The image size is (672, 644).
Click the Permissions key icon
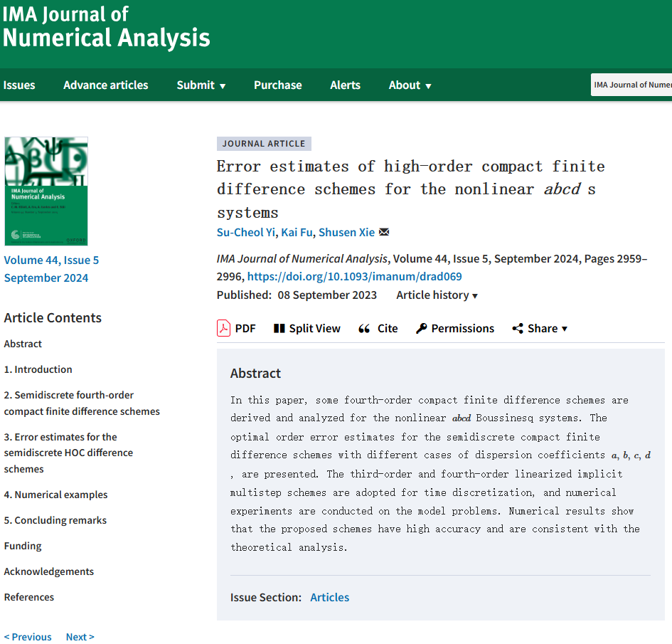[421, 328]
